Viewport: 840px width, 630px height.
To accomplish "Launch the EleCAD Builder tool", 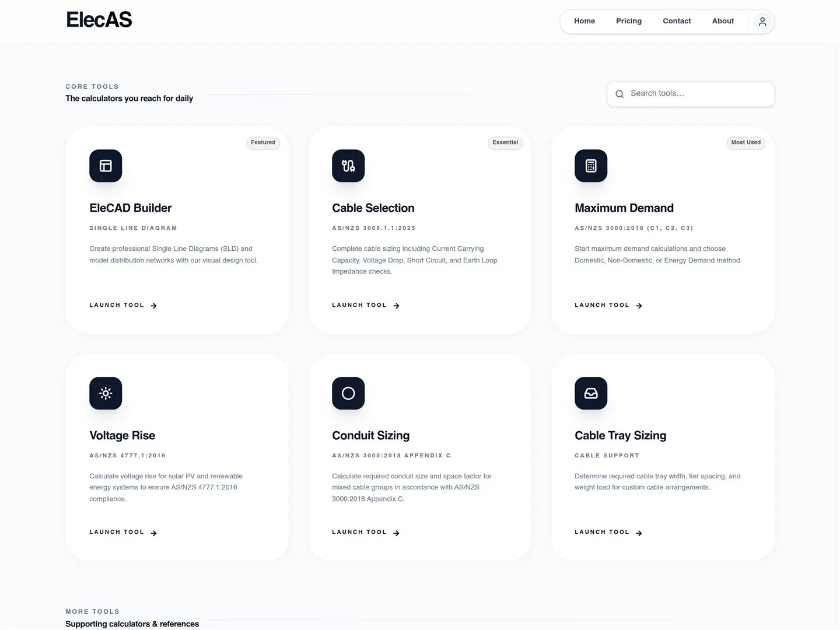I will (123, 305).
